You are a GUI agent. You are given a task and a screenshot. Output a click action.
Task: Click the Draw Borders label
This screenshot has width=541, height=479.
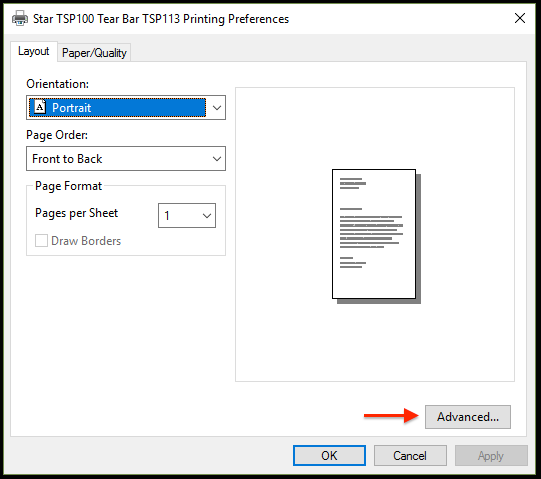point(86,241)
